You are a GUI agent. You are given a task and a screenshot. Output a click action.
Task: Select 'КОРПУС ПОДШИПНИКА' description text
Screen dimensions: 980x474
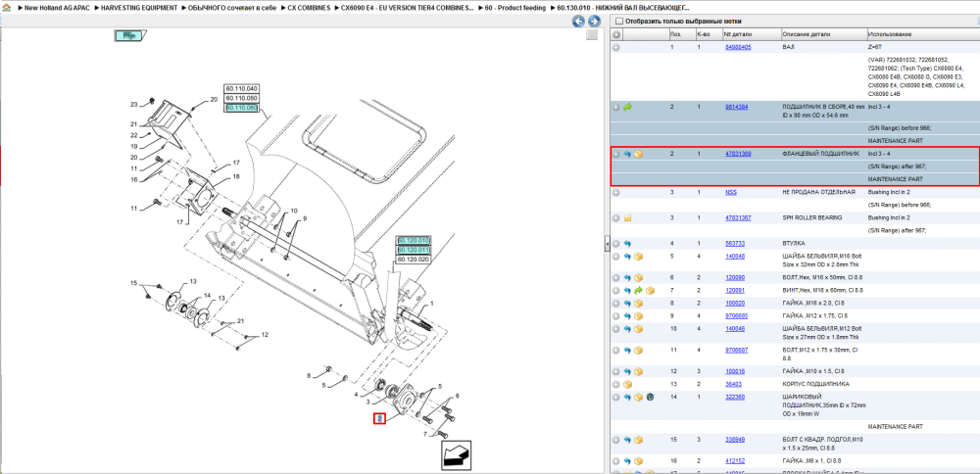(x=813, y=384)
